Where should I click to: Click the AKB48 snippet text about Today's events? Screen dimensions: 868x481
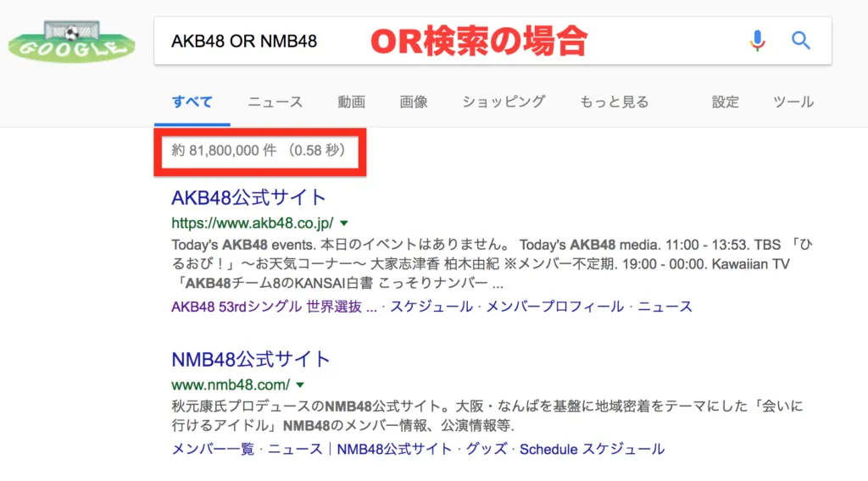pos(492,263)
